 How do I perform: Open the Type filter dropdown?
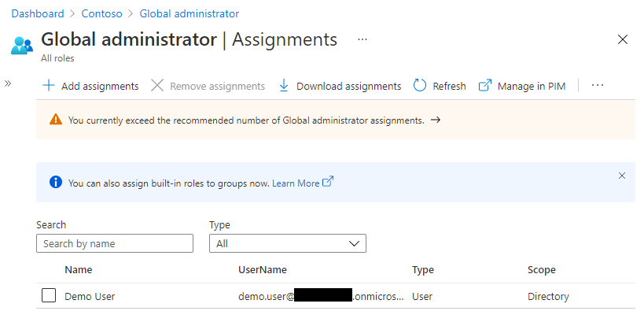(288, 243)
